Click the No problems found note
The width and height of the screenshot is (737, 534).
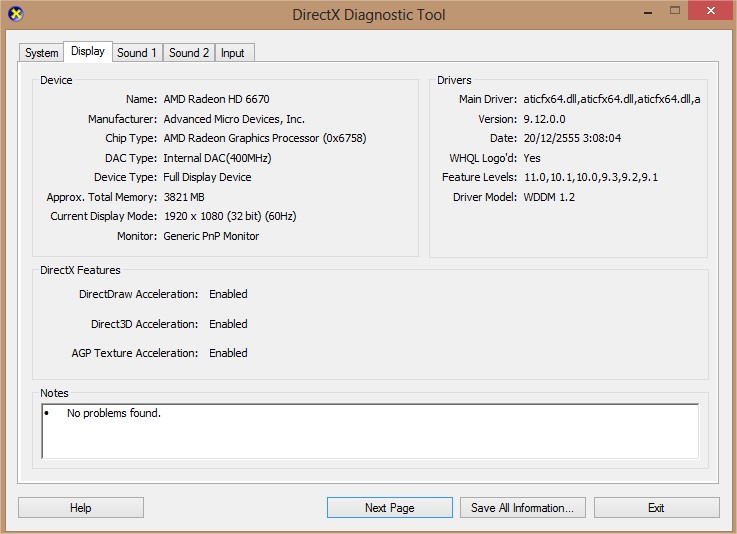(x=114, y=413)
